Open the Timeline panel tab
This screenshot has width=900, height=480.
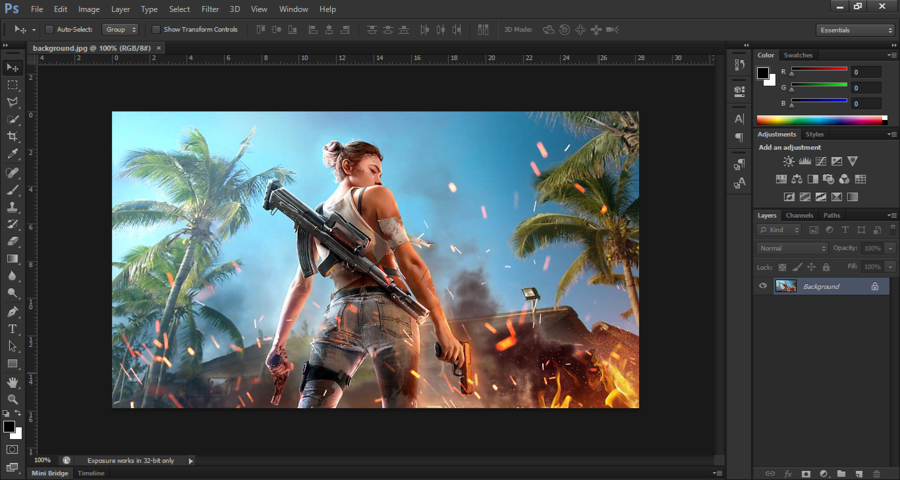click(91, 473)
